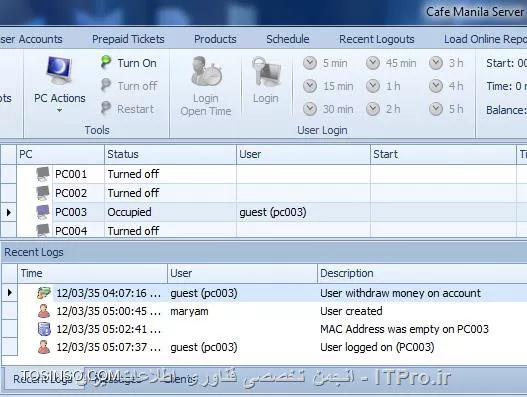Viewport: 527px width, 397px height.
Task: Select the 15 min login time
Action: coord(328,86)
